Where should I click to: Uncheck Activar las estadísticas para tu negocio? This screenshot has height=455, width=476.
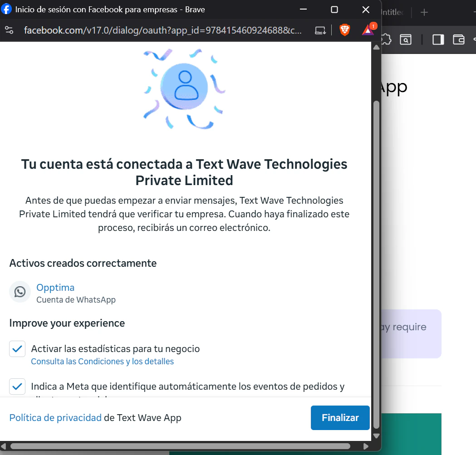point(17,349)
